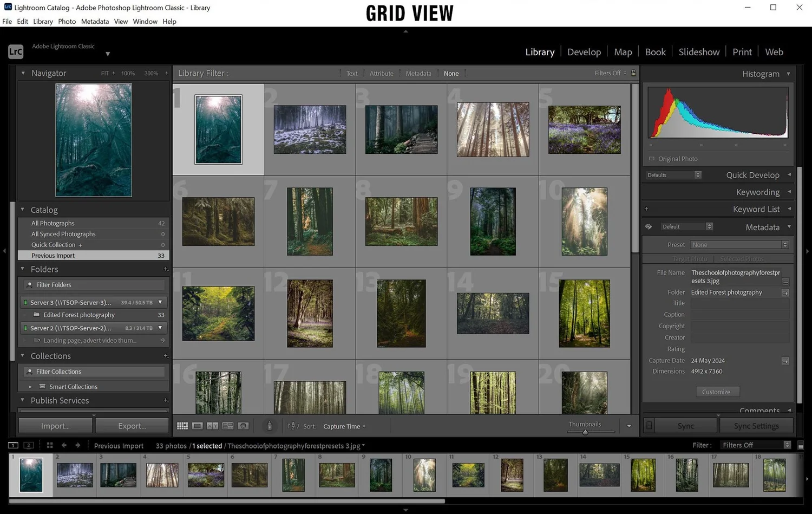Click the Export button in the left panel
The width and height of the screenshot is (812, 514).
(132, 426)
